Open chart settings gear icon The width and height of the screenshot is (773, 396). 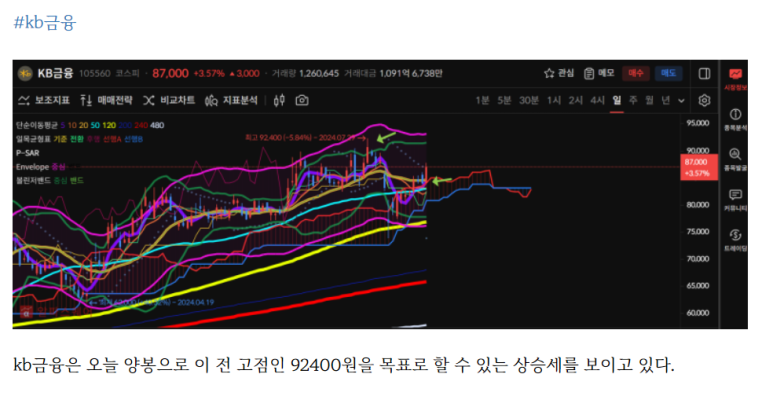pos(704,101)
